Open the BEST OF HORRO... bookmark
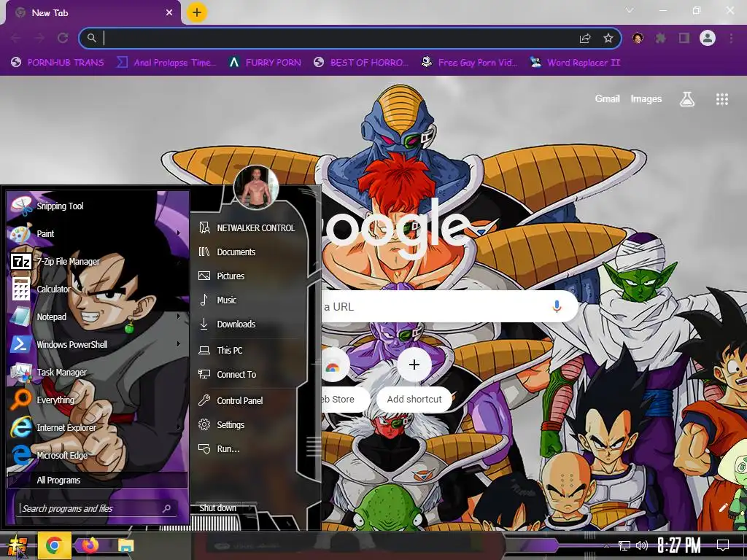Viewport: 747px width, 560px height. 361,63
